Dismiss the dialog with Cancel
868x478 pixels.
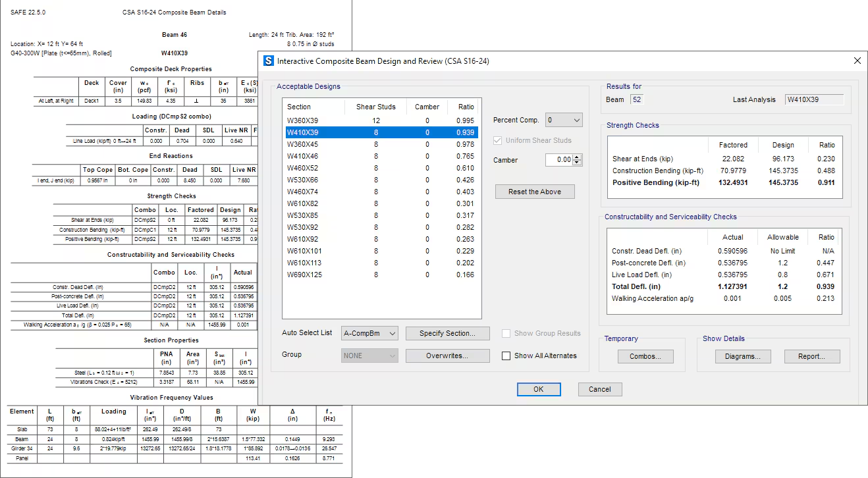pyautogui.click(x=599, y=388)
